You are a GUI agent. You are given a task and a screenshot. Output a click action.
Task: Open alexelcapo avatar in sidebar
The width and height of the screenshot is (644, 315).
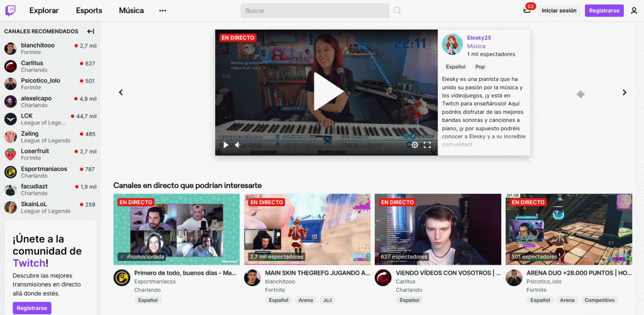(10, 101)
